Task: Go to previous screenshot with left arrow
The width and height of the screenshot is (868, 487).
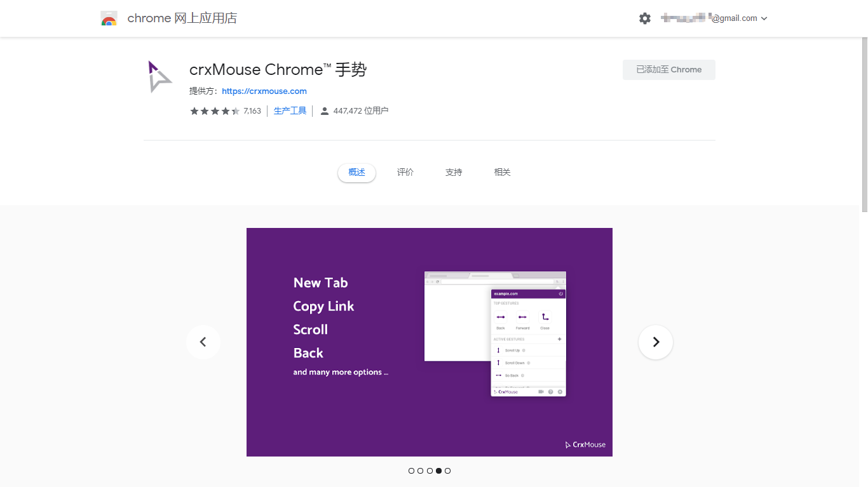Action: coord(203,342)
